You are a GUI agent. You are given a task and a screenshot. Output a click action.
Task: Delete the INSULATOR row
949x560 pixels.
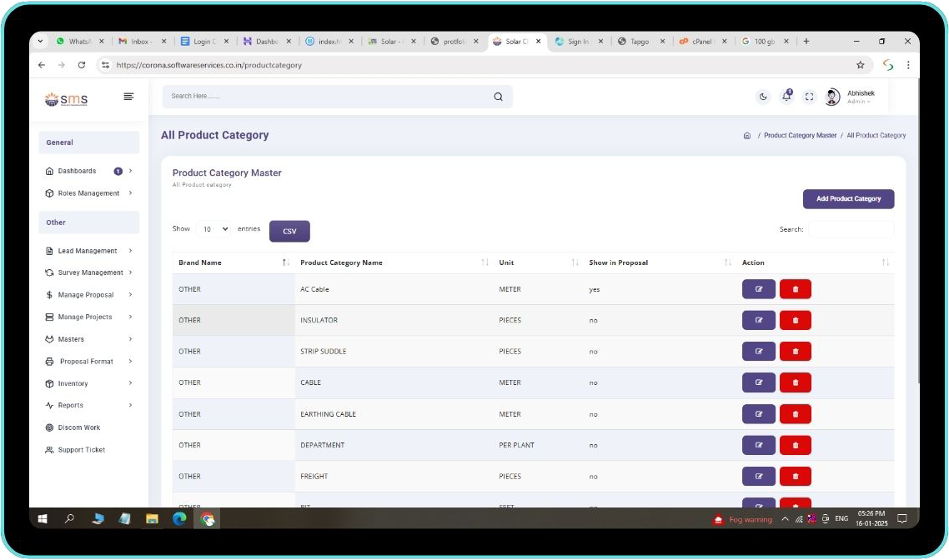point(796,320)
